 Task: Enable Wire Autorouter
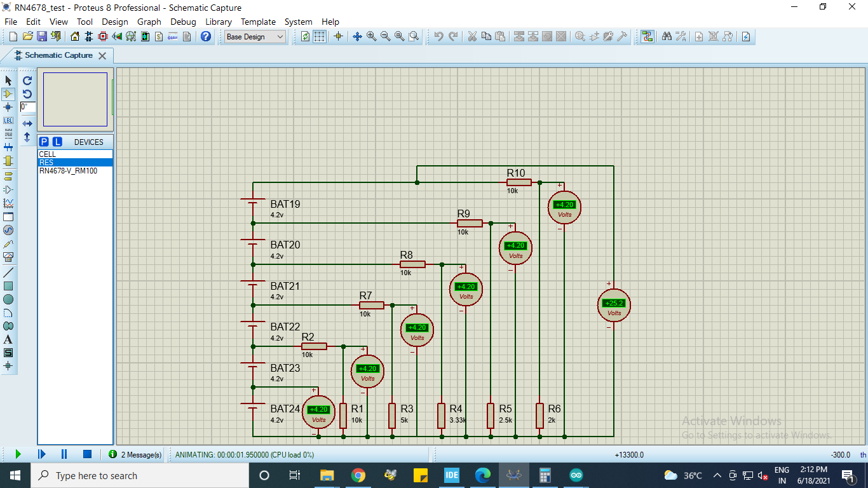(648, 36)
